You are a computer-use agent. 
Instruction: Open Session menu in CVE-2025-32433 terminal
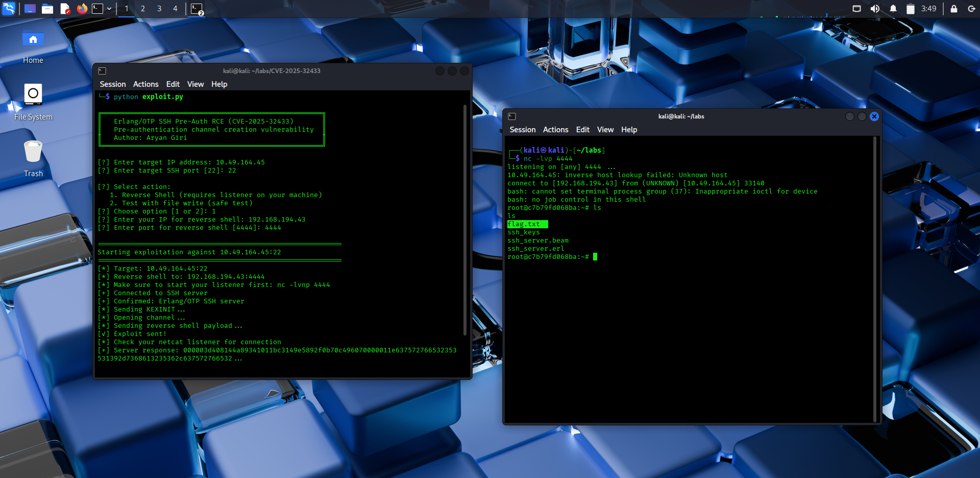coord(112,84)
